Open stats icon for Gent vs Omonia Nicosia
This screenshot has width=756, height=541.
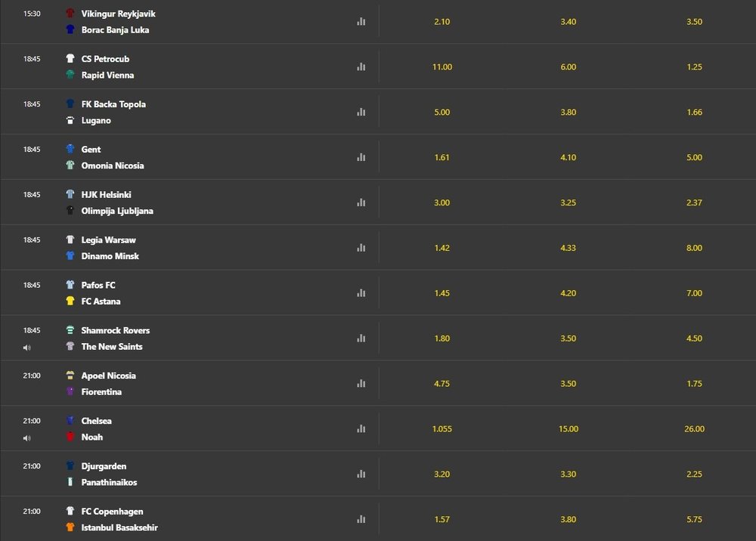[x=361, y=157]
